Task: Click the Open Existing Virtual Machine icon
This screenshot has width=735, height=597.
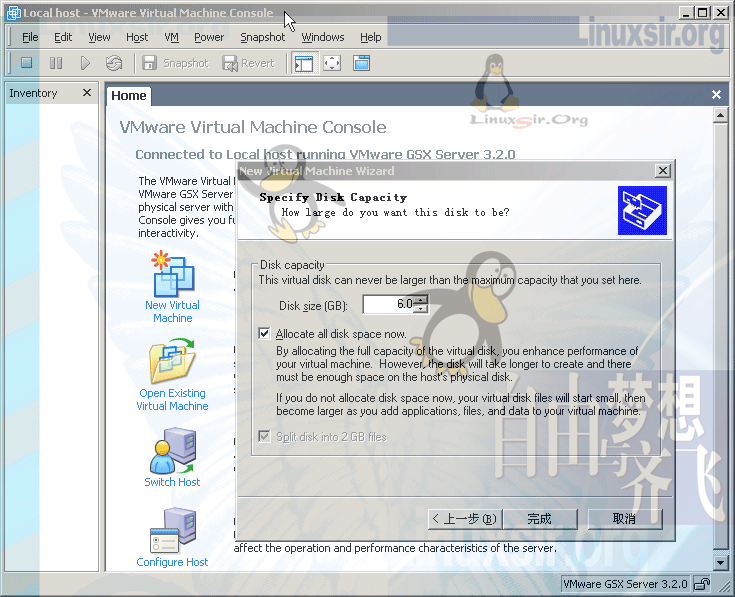Action: click(172, 361)
